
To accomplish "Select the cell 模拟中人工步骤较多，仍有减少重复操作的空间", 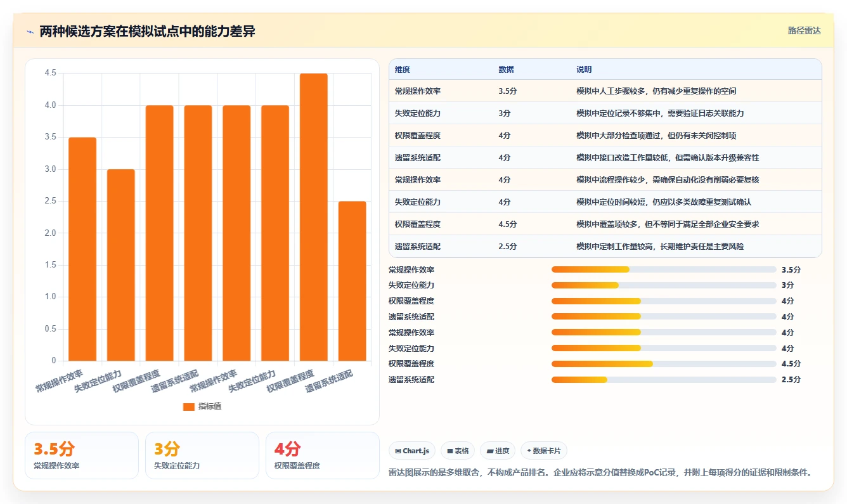I will click(x=695, y=91).
